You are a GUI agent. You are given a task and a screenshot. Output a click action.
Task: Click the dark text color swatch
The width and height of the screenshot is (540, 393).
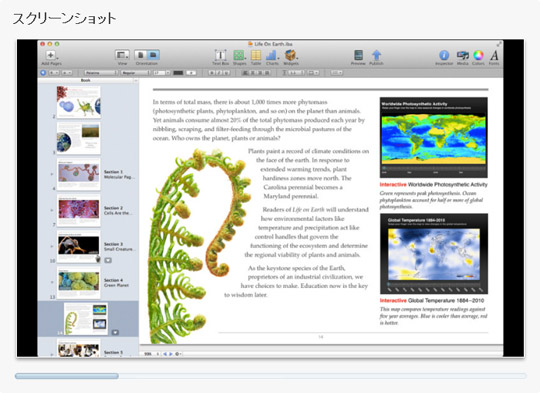178,73
